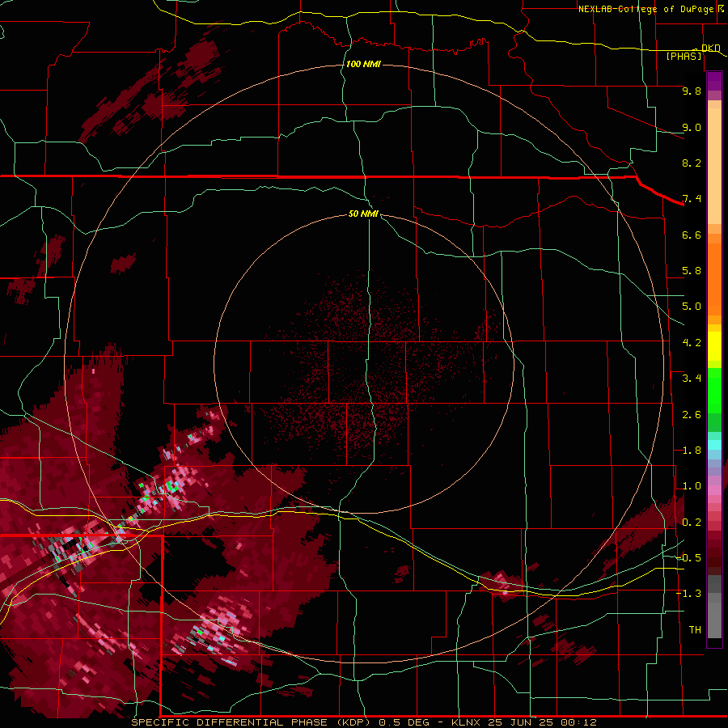This screenshot has width=728, height=728.
Task: Click the bright yellow color scale segment
Action: (x=714, y=346)
